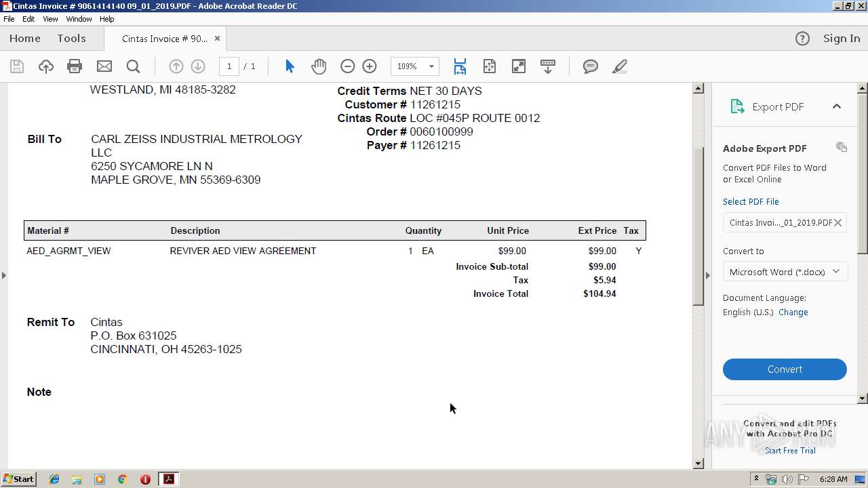The width and height of the screenshot is (868, 488).
Task: Change the document language
Action: 793,312
